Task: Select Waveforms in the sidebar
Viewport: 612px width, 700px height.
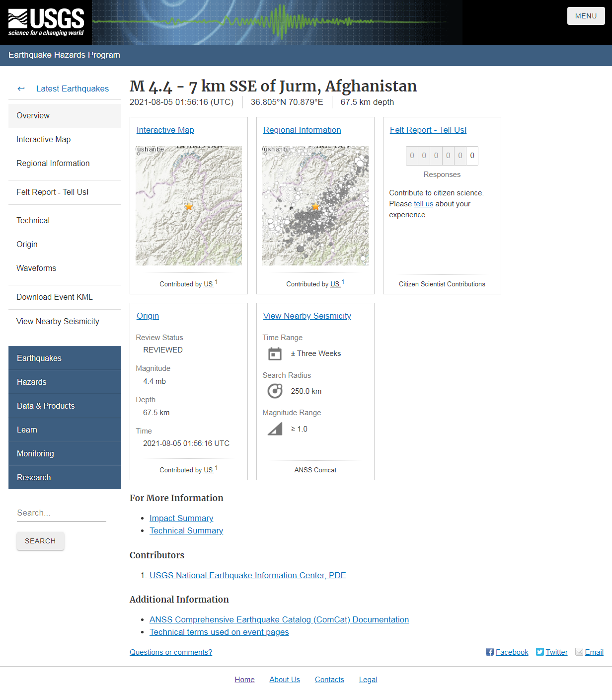Action: tap(65, 268)
